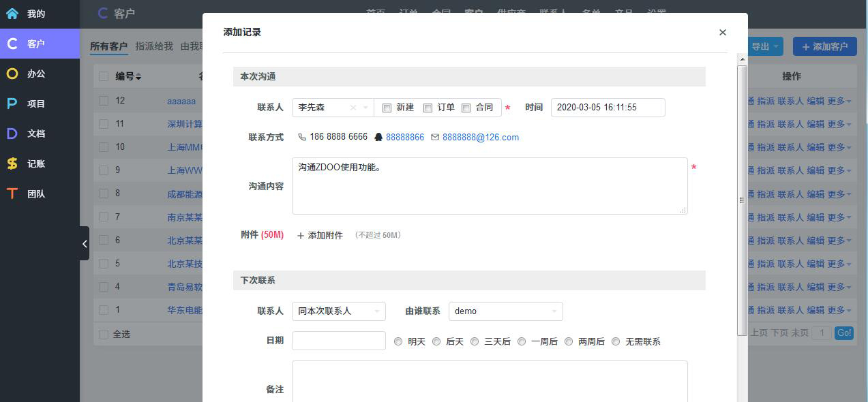Expand 更多 menu in row 1

pos(839,310)
